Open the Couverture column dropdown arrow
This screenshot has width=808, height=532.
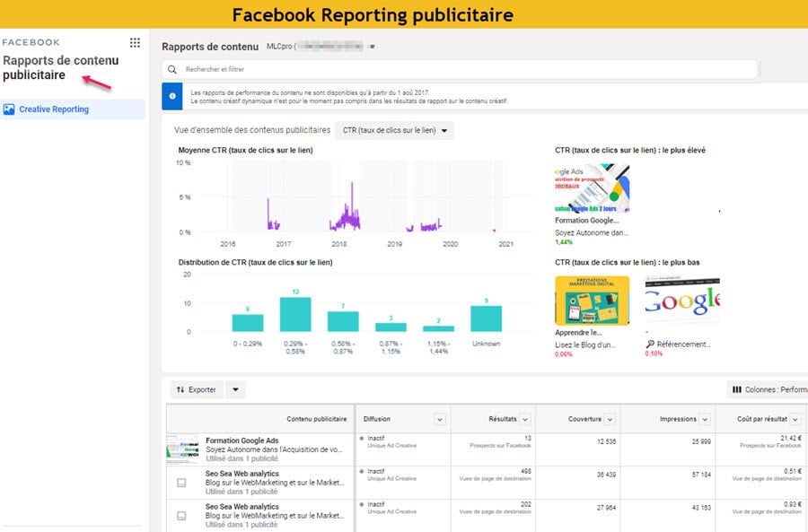[610, 419]
